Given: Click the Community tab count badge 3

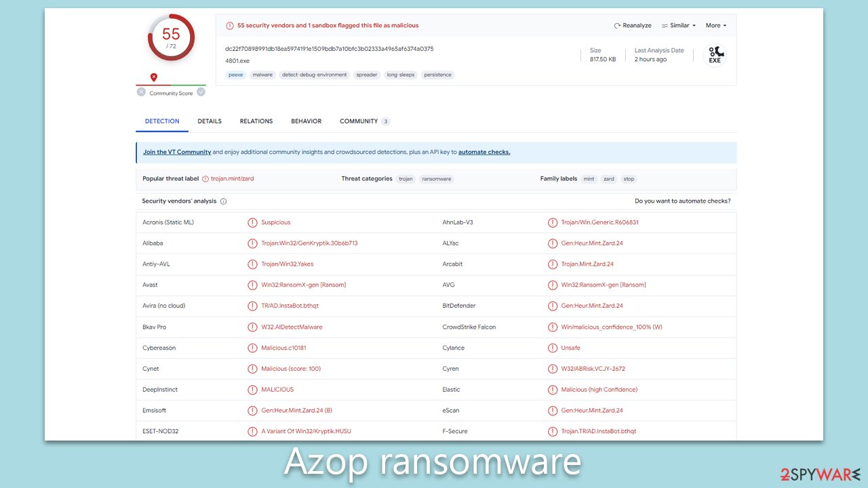Looking at the screenshot, I should point(386,122).
